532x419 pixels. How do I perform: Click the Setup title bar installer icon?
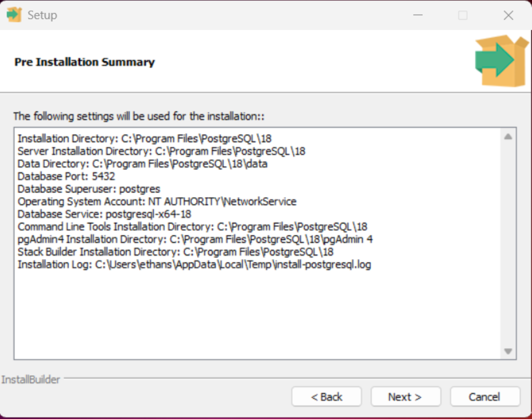click(14, 15)
